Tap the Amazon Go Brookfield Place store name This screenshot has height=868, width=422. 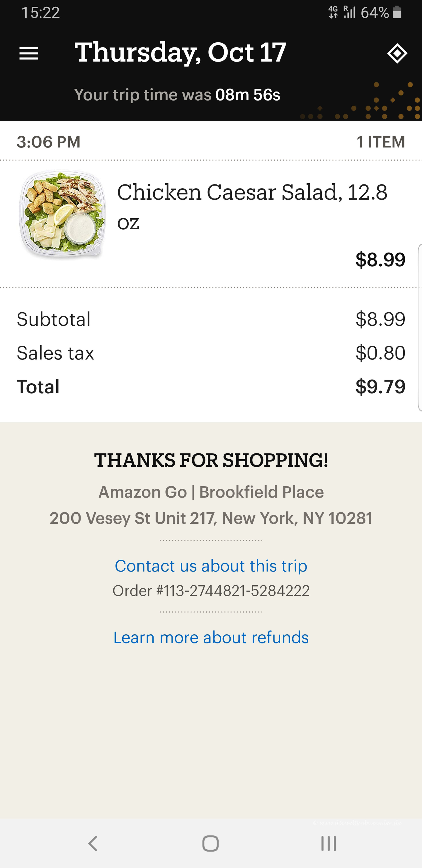pos(211,492)
